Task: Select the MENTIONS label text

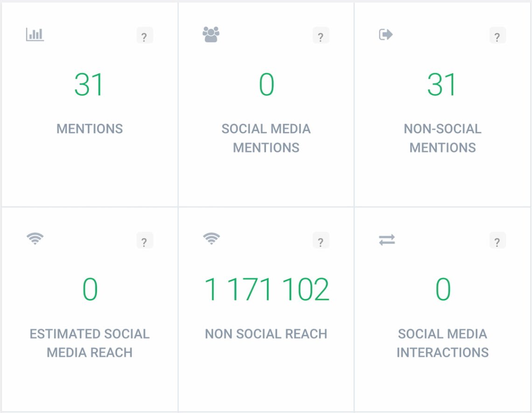Action: [89, 129]
